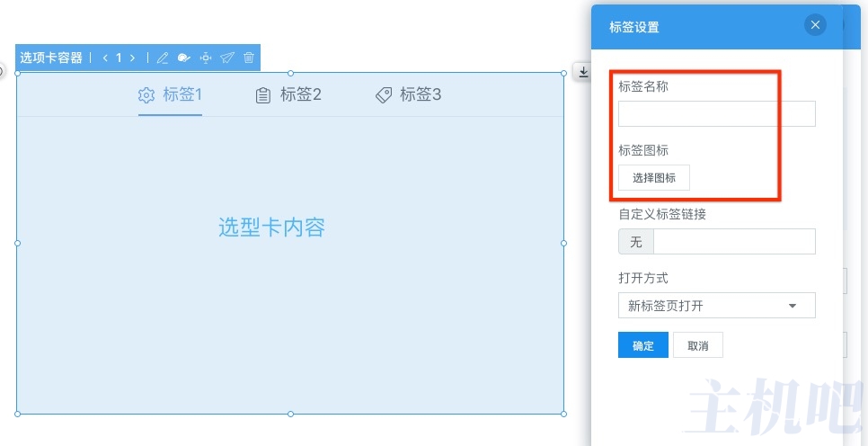
Task: Click the paper plane icon in toolbar
Action: (x=227, y=58)
